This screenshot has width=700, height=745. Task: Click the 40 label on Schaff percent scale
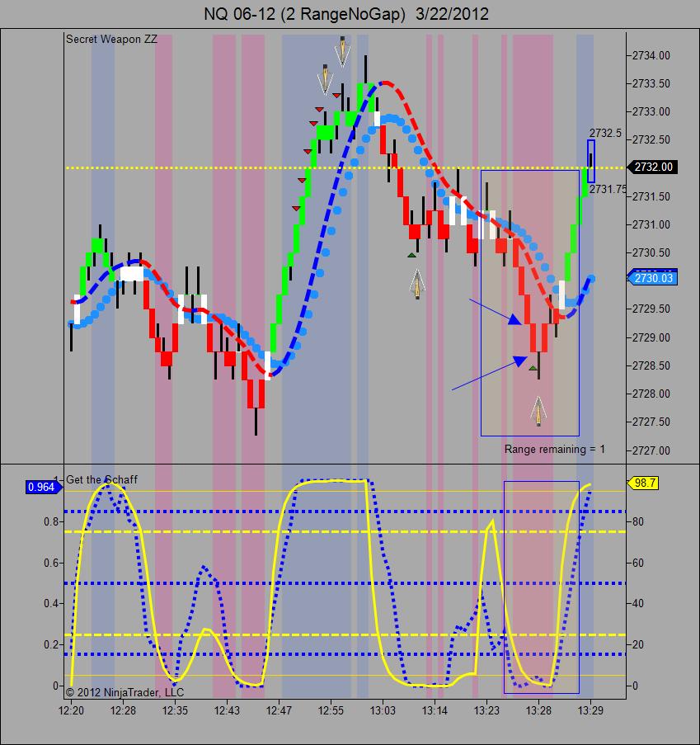point(638,603)
